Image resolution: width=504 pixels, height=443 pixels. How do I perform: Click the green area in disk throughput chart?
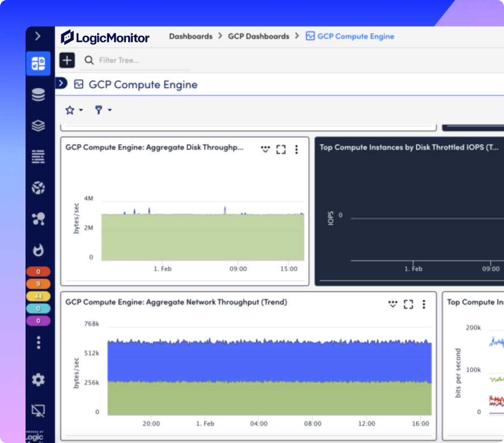pyautogui.click(x=203, y=237)
